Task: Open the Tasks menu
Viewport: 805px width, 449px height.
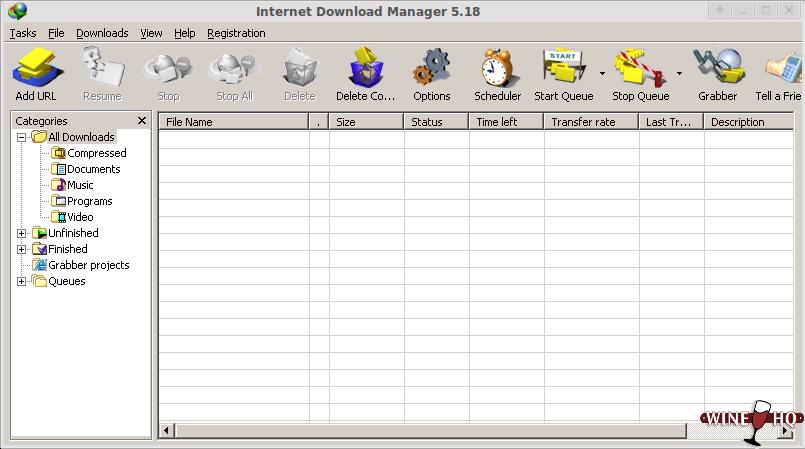Action: coord(23,33)
